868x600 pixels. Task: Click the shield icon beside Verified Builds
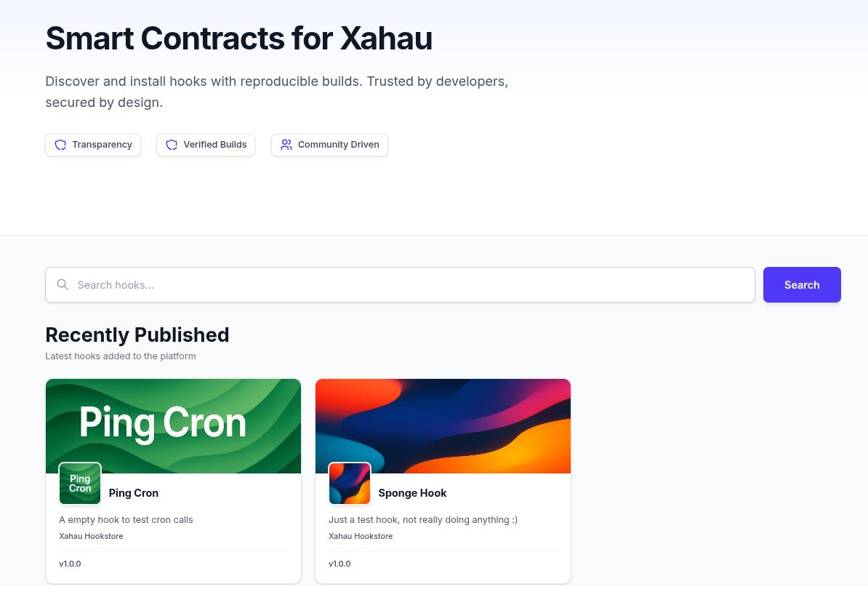[x=172, y=145]
